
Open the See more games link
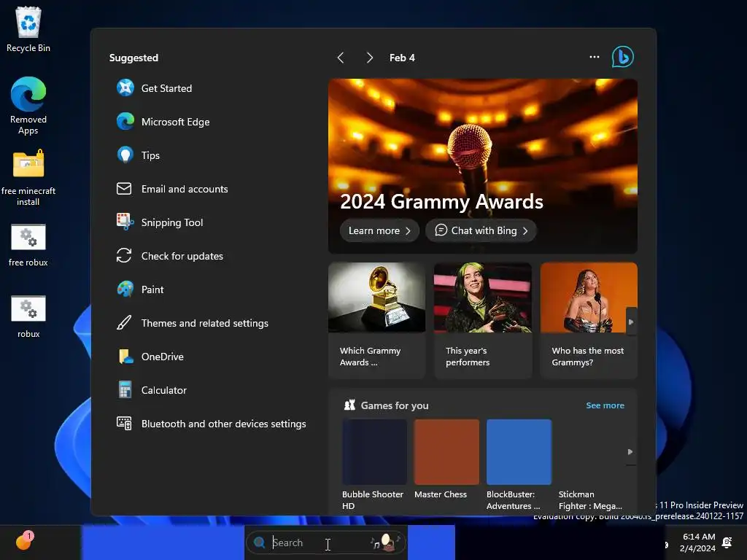(605, 405)
